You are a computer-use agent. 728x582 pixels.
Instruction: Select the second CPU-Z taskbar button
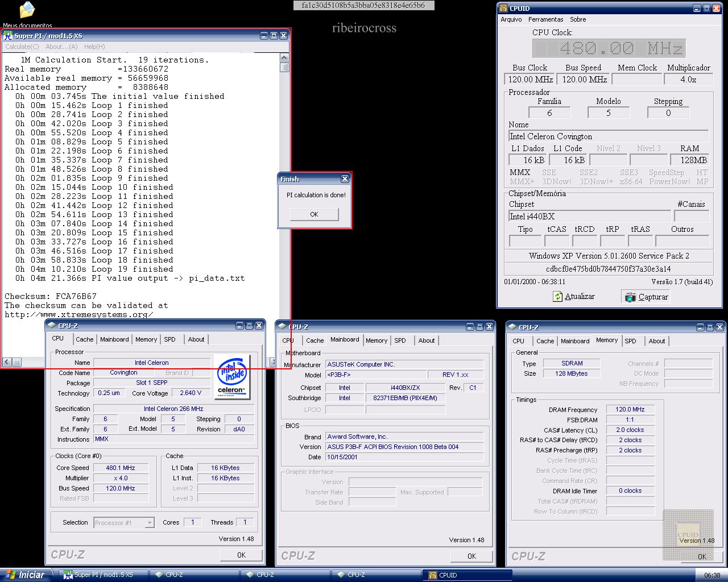pyautogui.click(x=285, y=575)
